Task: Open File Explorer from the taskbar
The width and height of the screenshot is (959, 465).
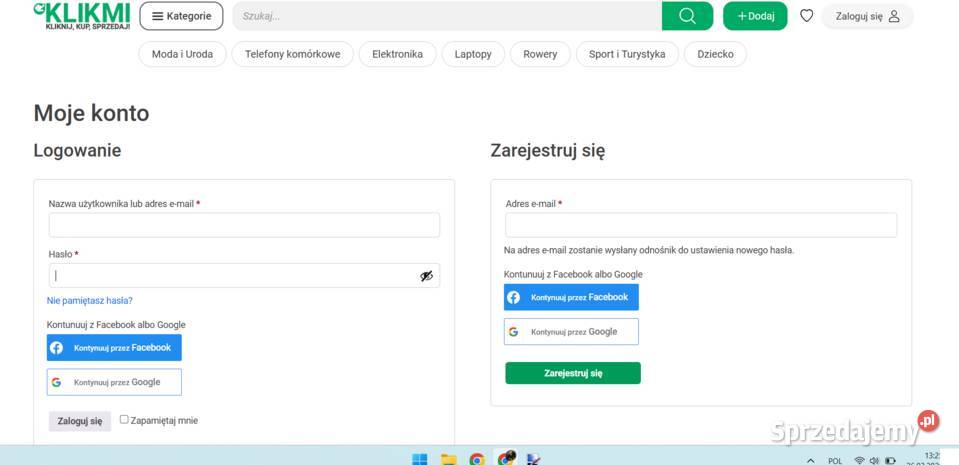Action: pyautogui.click(x=449, y=459)
